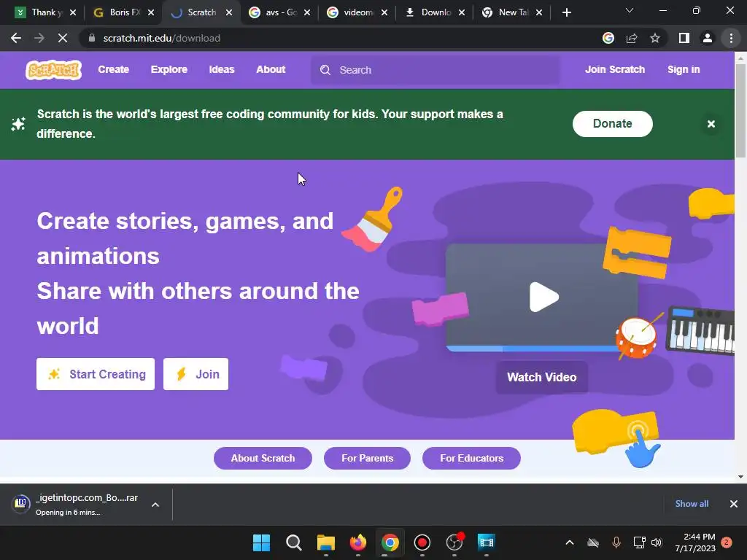
Task: Open the Windows Start menu
Action: (x=261, y=542)
